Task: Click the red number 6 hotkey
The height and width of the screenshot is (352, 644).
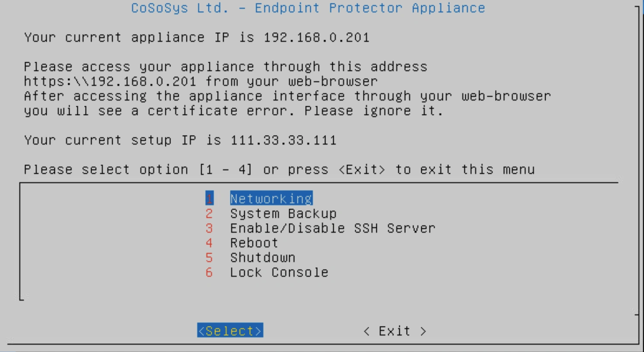Action: click(209, 272)
